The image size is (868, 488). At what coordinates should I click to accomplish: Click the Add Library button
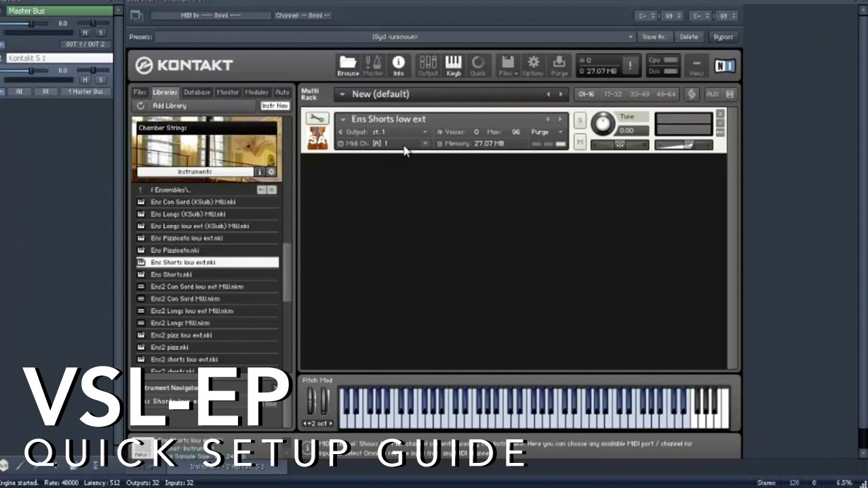tap(170, 106)
